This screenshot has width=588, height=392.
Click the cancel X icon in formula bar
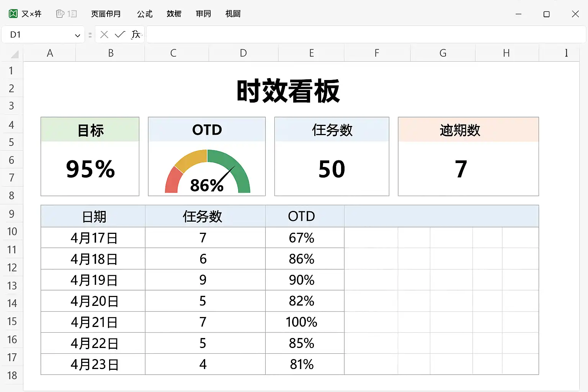(104, 35)
